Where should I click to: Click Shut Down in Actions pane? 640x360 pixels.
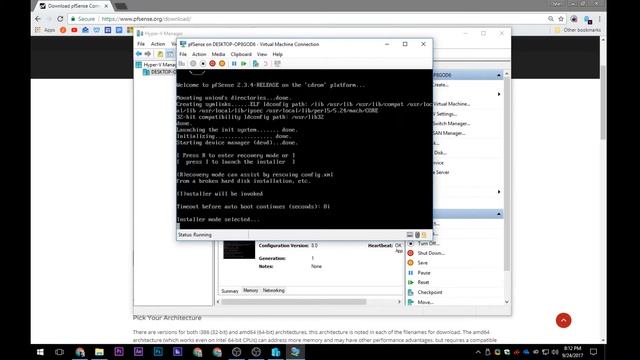(431, 253)
